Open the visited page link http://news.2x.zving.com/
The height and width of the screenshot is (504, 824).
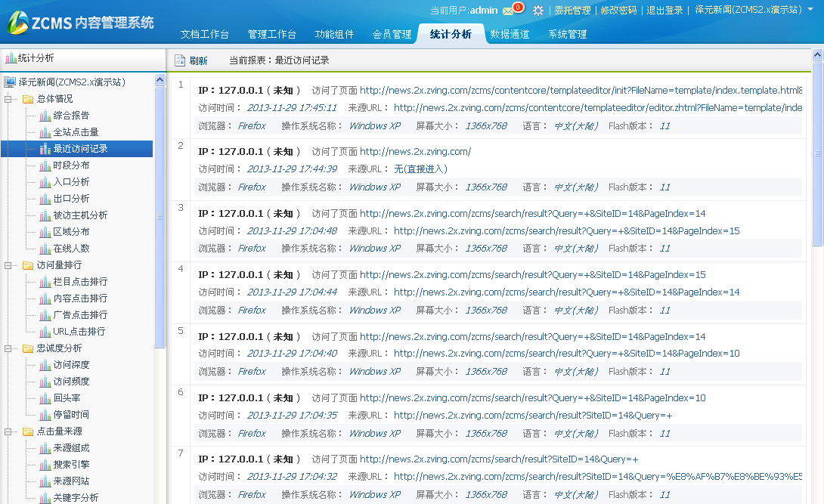click(x=415, y=152)
